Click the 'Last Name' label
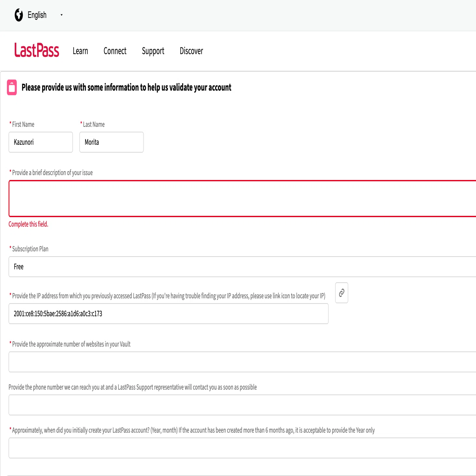Screen dimensions: 476x476 coord(94,124)
